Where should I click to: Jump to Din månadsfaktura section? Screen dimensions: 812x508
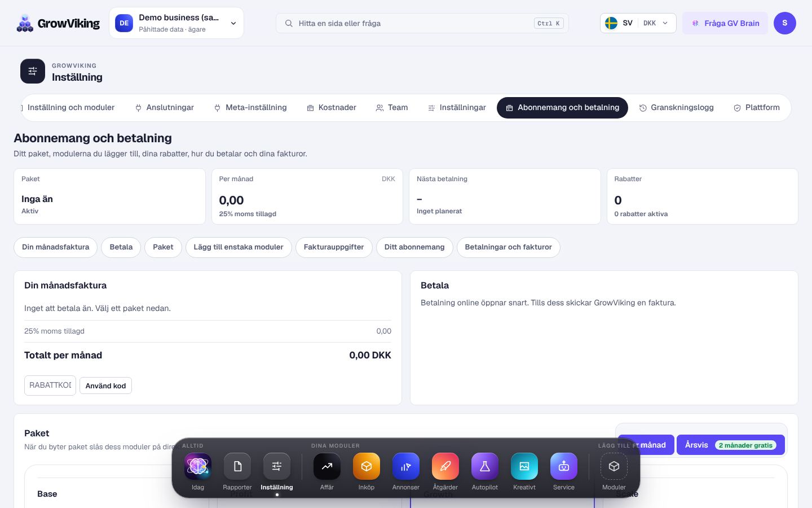pos(55,247)
